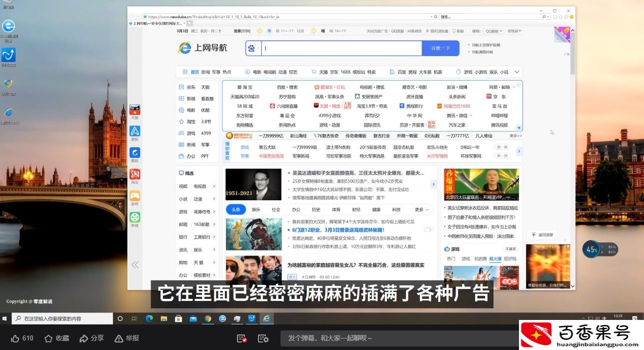Expand the top navigation categories chevron
Screen dimensions: 644x350
point(517,72)
